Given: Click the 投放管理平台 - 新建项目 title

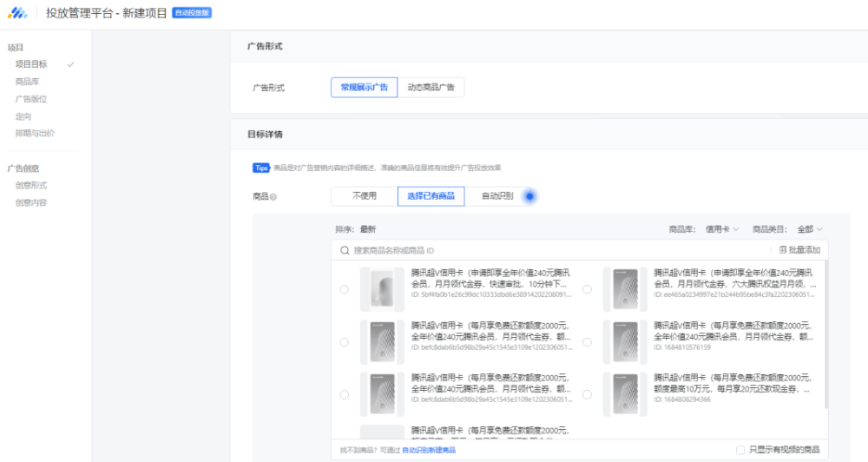Looking at the screenshot, I should click(x=106, y=13).
